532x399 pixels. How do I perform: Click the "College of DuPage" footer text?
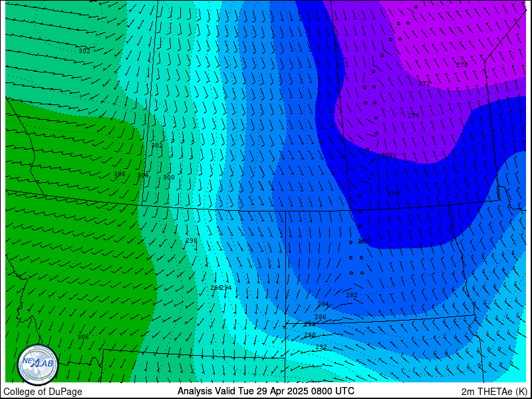tap(43, 392)
